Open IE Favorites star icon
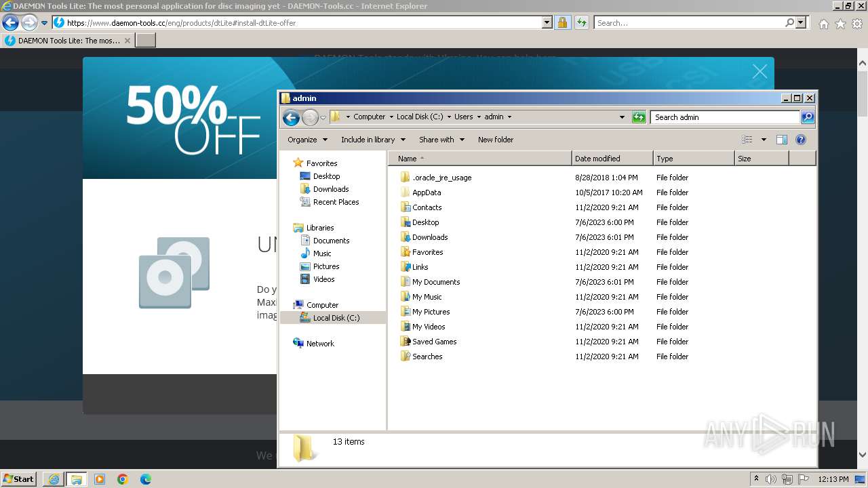The image size is (868, 488). (x=840, y=24)
